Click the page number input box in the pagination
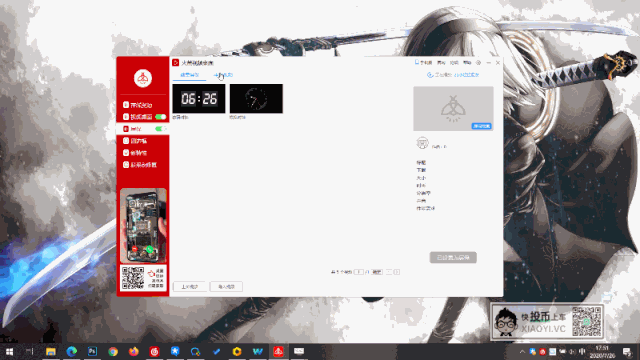Viewport: 640px width, 360px height. coord(358,272)
